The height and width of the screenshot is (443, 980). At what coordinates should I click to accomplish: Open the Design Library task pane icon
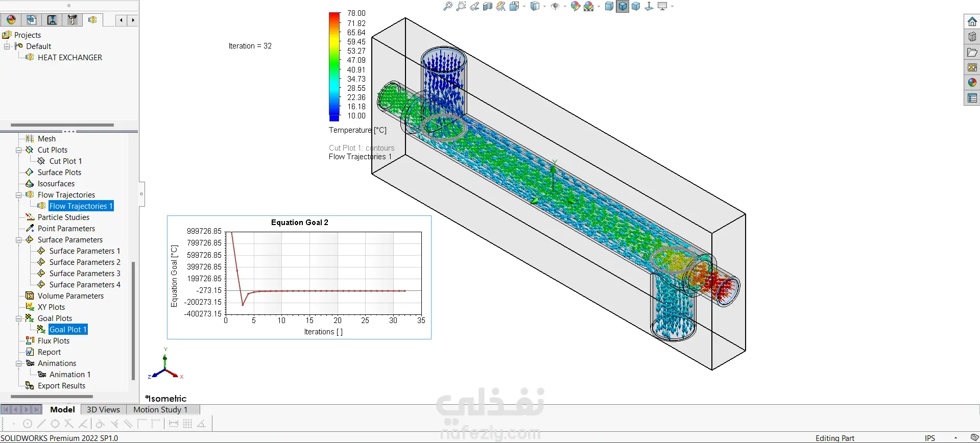972,37
